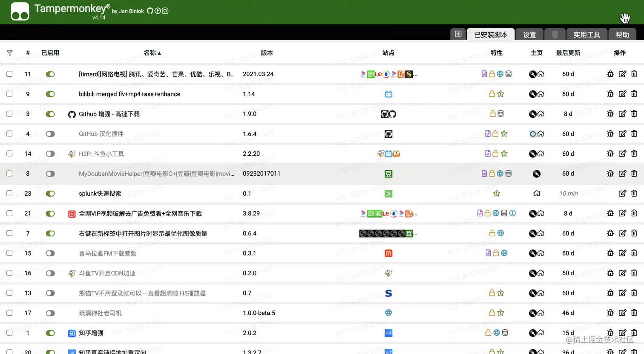Open the Facebook link icon in header
The width and height of the screenshot is (644, 354).
158,11
